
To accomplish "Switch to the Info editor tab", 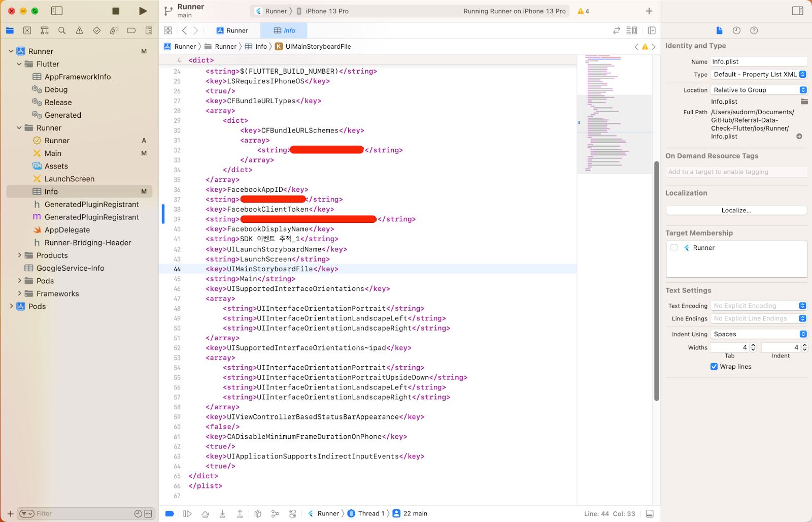I will (284, 30).
